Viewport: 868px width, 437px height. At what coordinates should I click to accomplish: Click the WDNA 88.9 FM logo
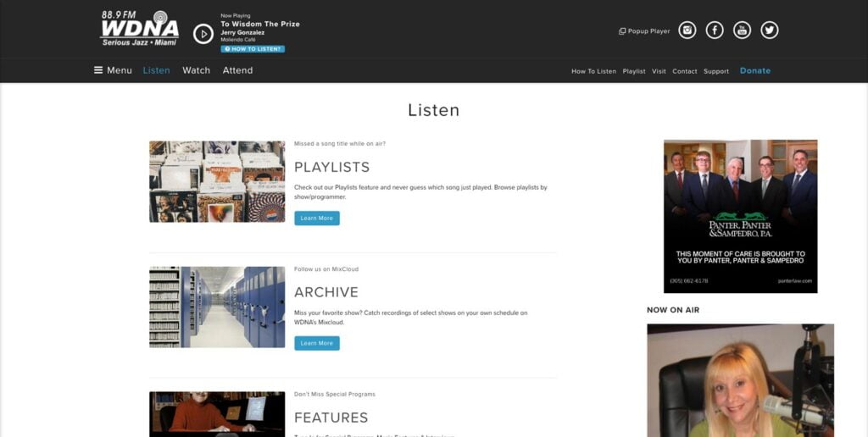140,29
